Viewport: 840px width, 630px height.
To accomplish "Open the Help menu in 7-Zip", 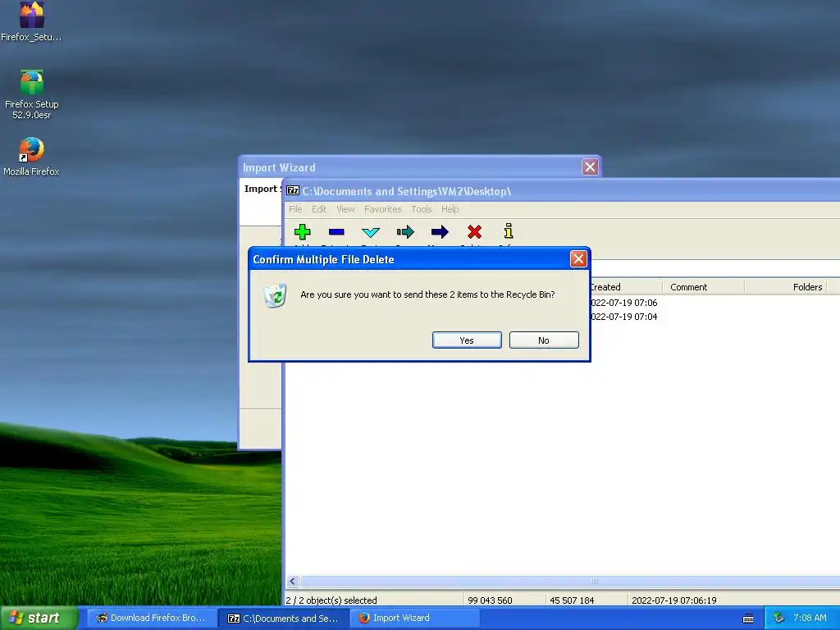I will point(450,209).
